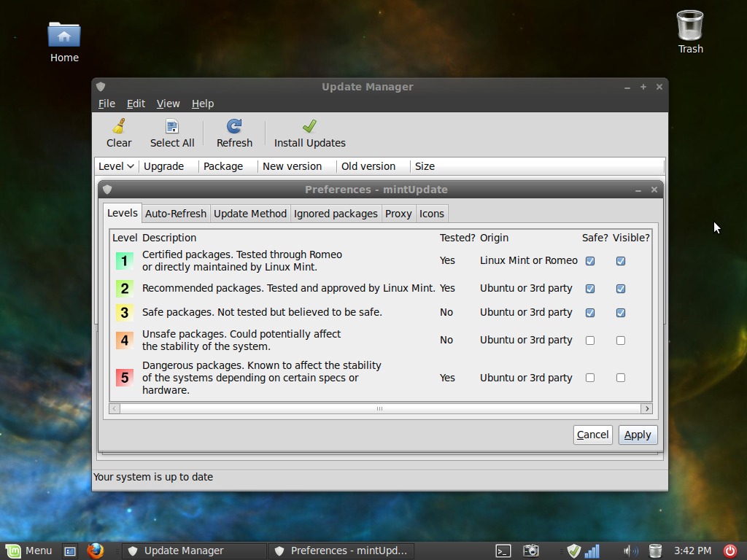Click "Your system is up to date" status text

point(153,477)
